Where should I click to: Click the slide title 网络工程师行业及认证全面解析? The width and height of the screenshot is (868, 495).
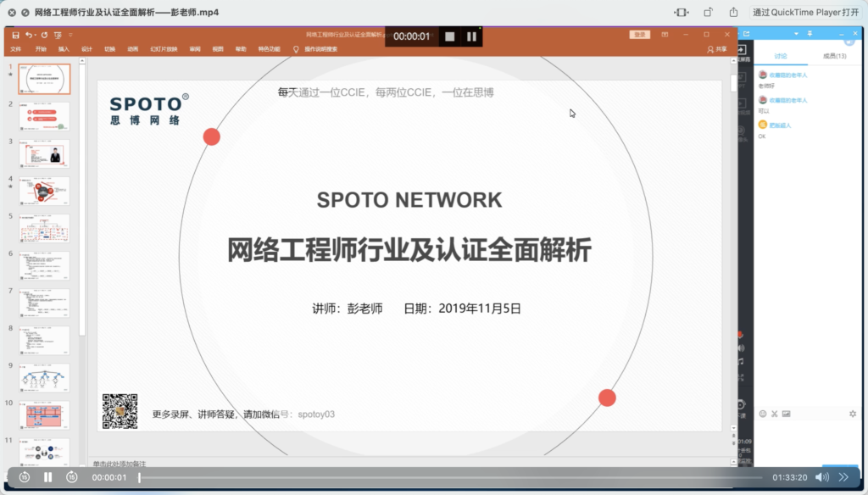click(409, 250)
